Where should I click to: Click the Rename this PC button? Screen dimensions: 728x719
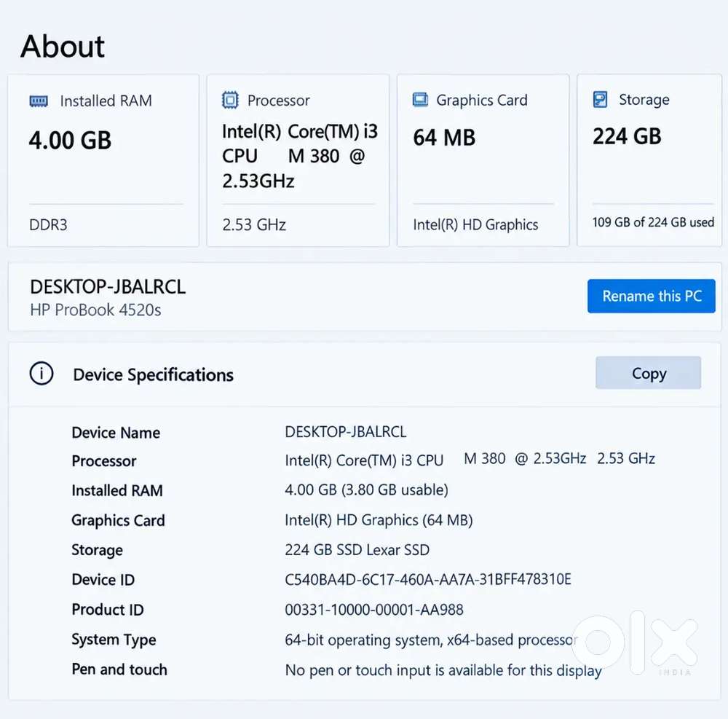(651, 296)
